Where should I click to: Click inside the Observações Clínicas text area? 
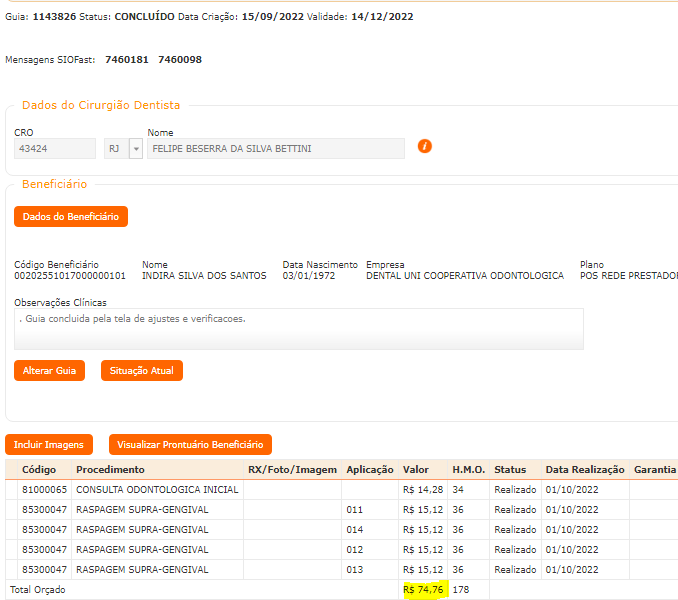(299, 329)
